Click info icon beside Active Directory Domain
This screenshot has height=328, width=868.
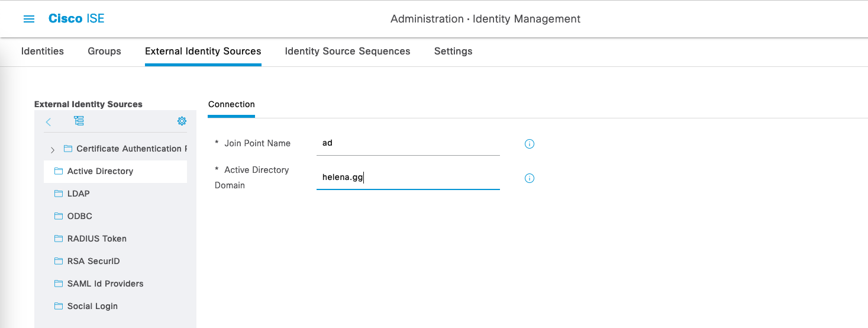[530, 178]
